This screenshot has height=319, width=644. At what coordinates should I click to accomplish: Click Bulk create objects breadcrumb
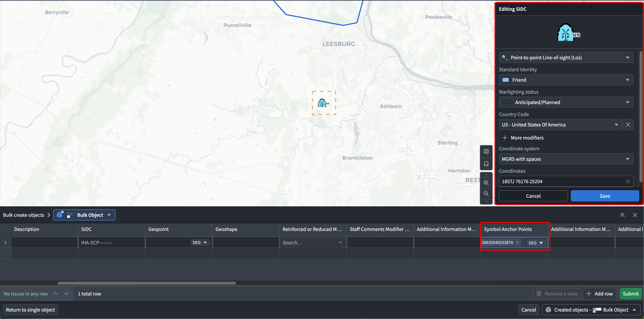pos(23,215)
